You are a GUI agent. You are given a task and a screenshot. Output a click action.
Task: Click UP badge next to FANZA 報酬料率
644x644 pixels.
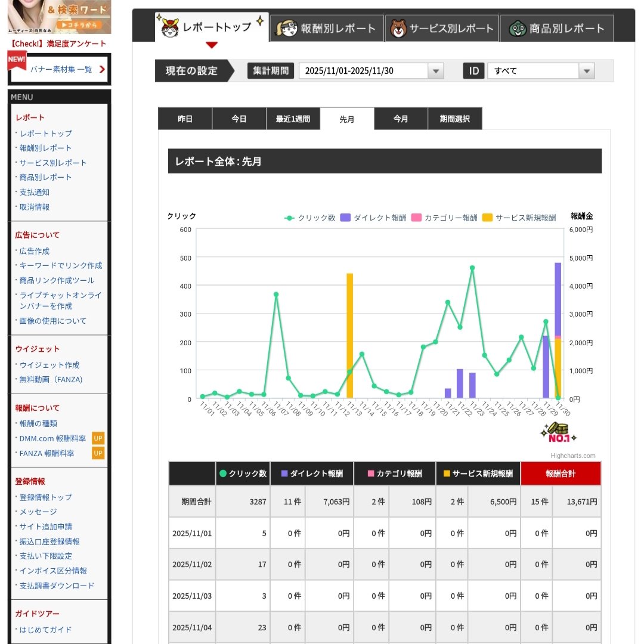(98, 453)
